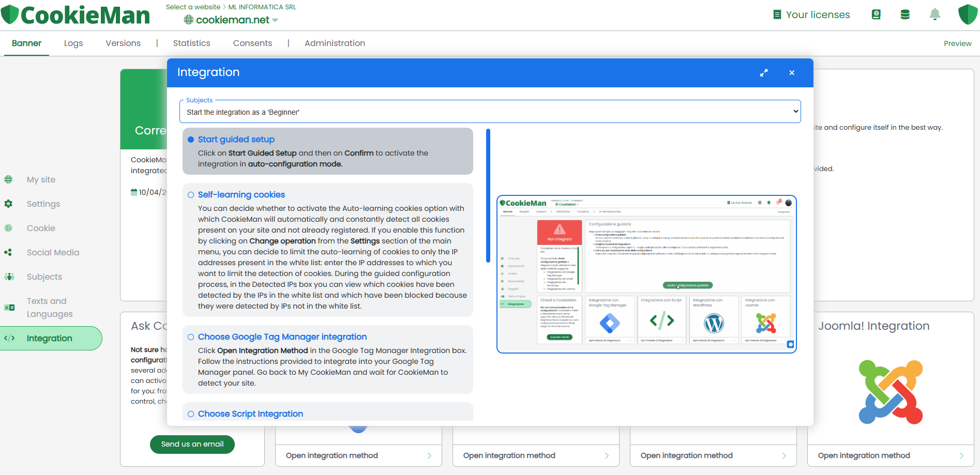This screenshot has width=980, height=475.
Task: Click the Joomla! Integration card title
Action: click(x=873, y=326)
